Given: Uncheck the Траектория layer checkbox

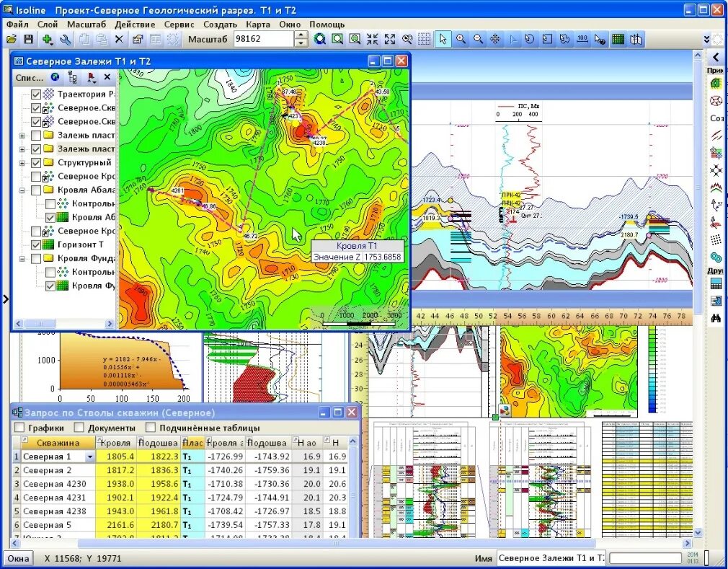Looking at the screenshot, I should (x=36, y=94).
